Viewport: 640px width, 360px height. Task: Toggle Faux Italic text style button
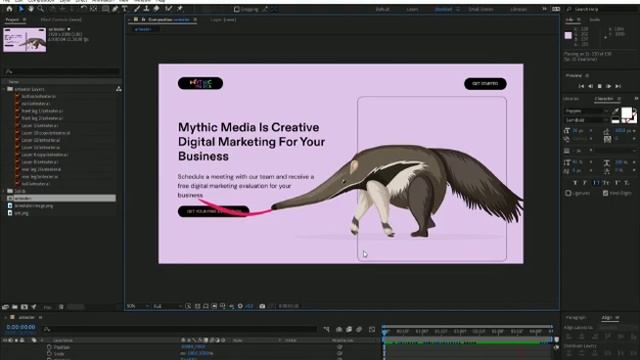pos(585,182)
